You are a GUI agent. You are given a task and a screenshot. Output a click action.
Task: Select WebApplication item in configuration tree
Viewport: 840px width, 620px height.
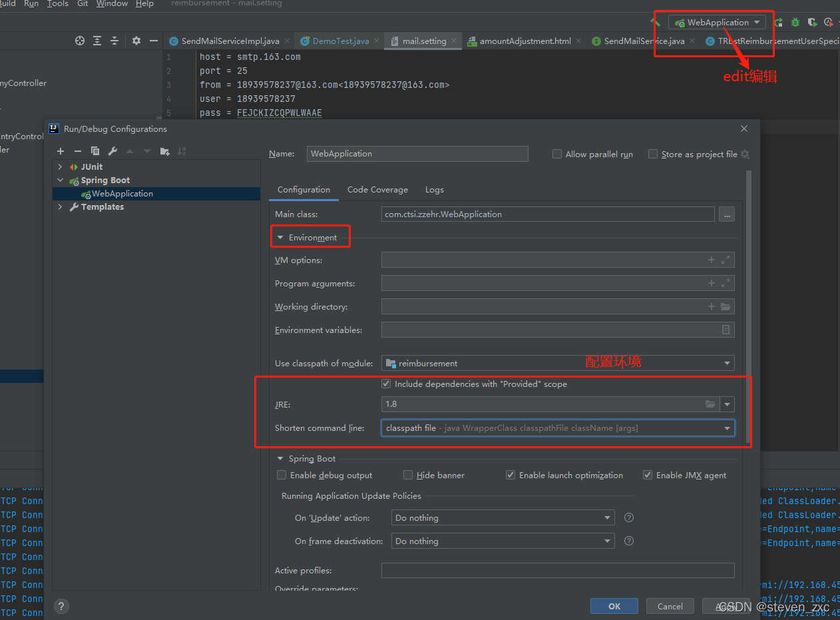156,193
